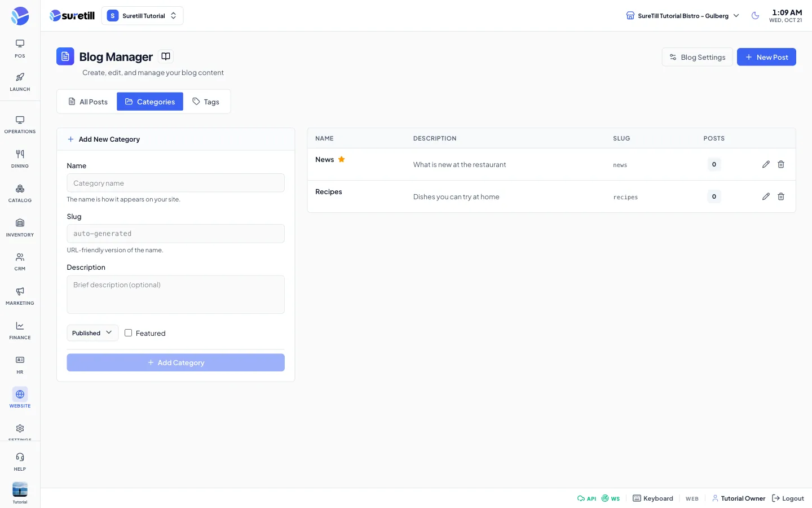
Task: Open the Catalog module
Action: pyautogui.click(x=20, y=193)
